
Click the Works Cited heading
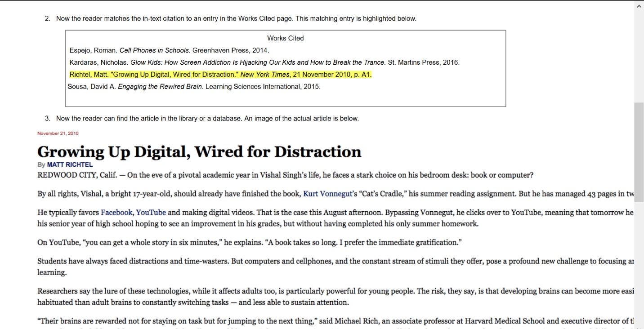[285, 38]
